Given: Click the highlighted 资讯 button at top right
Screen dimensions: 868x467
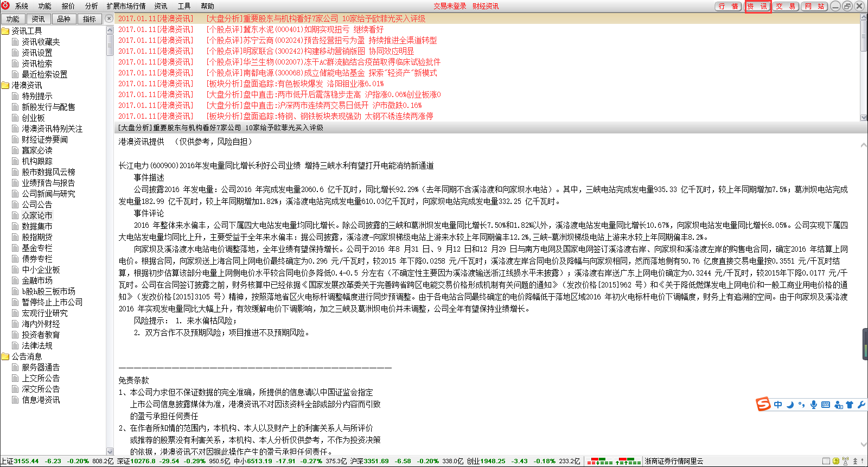Looking at the screenshot, I should (757, 6).
